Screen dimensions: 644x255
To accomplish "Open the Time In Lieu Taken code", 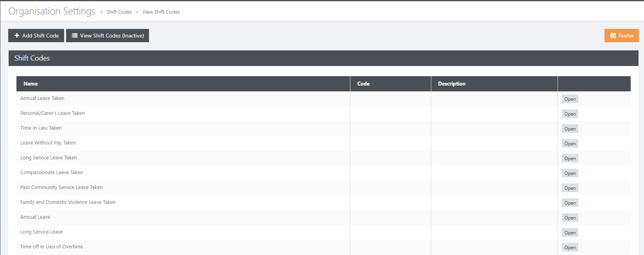I will point(570,129).
